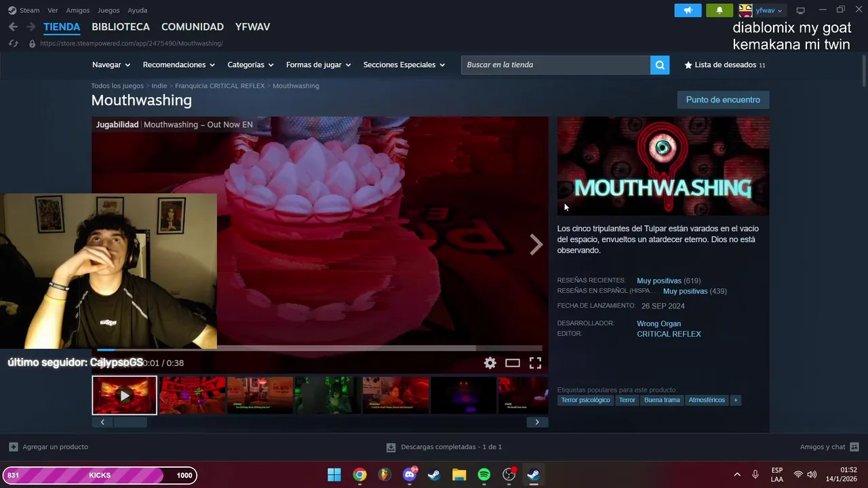Open Lista de deseados

pyautogui.click(x=725, y=65)
